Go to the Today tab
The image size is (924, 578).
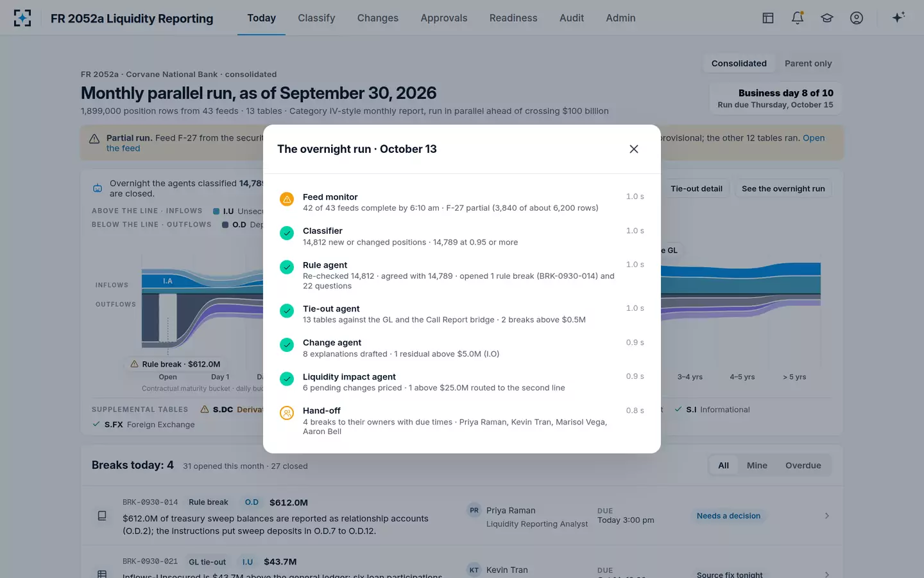[x=261, y=18]
